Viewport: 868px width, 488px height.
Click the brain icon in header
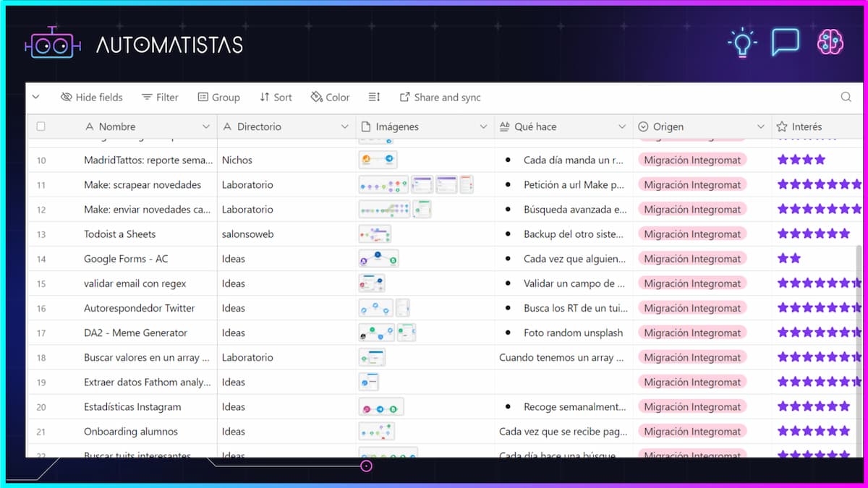click(x=830, y=42)
